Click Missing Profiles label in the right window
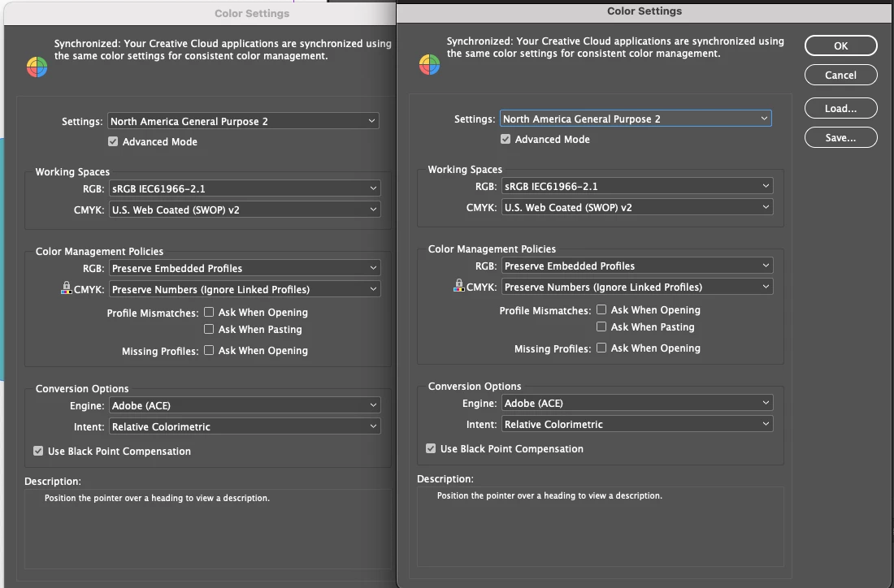This screenshot has width=894, height=588. pyautogui.click(x=553, y=348)
